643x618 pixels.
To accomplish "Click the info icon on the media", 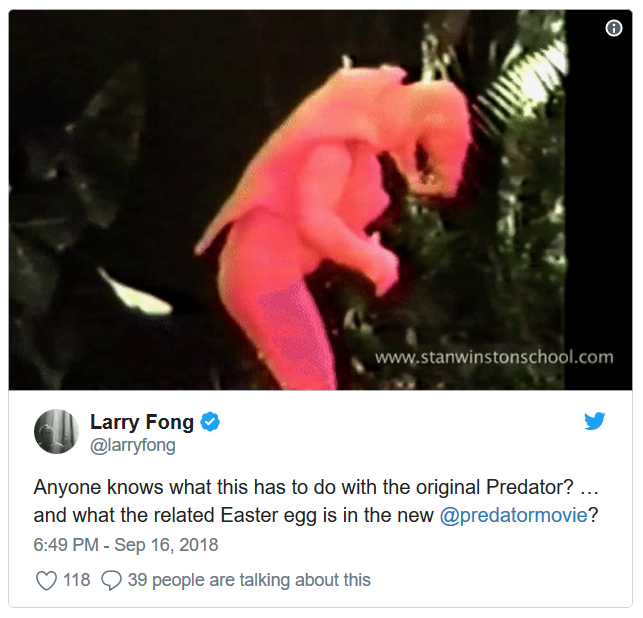I will point(614,28).
